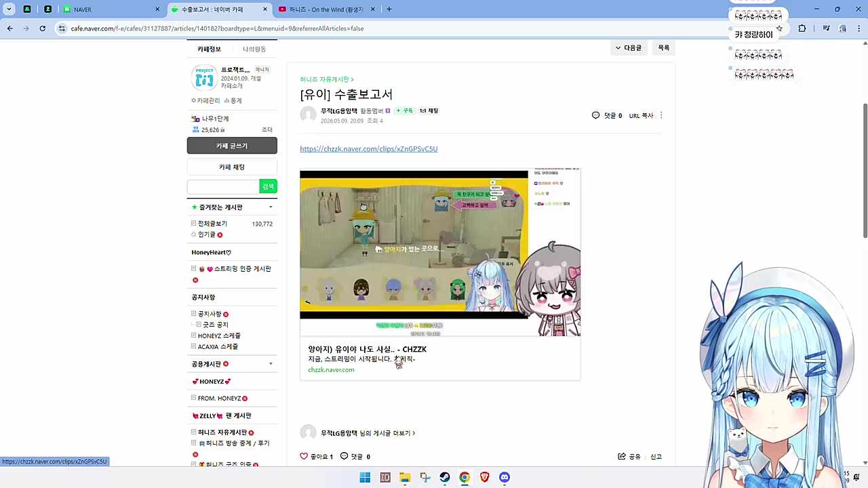Click the 카페 글쓰기 button
Screen dimensions: 868x488
tap(232, 146)
